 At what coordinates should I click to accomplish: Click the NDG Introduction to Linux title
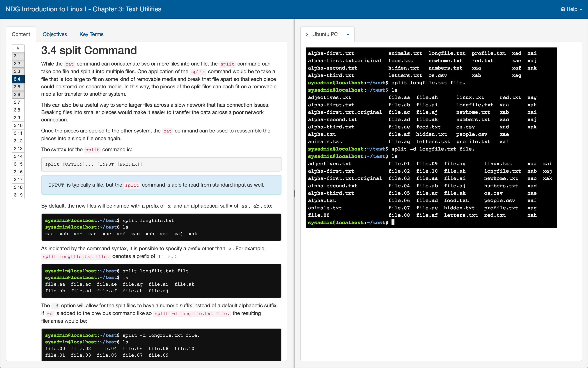coord(83,9)
